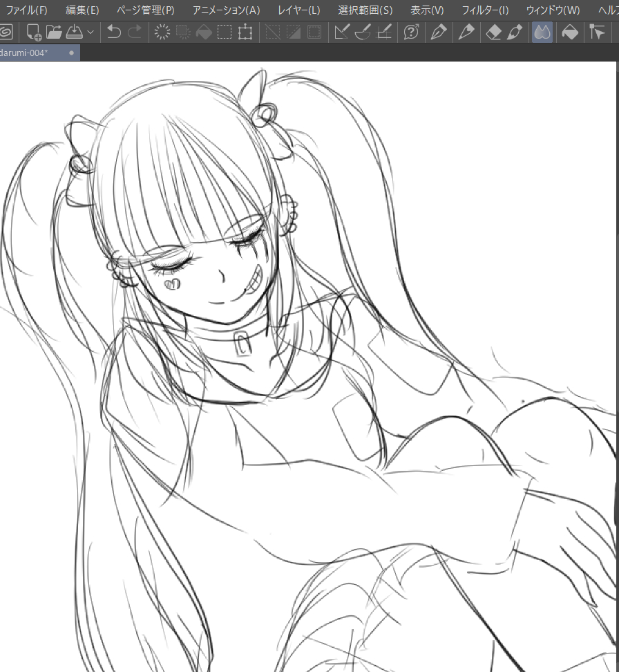Viewport: 619px width, 672px height.
Task: Open the 表示(V) menu
Action: (x=427, y=10)
